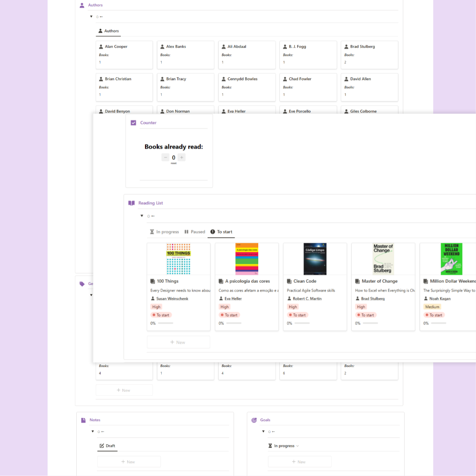This screenshot has height=476, width=476.
Task: Click the person icon on David Allen card
Action: point(346,79)
